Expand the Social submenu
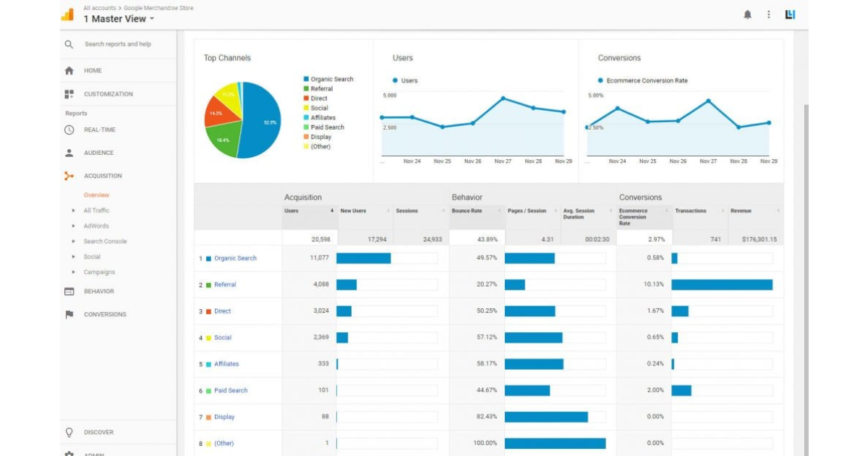This screenshot has width=868, height=456. pyautogui.click(x=74, y=257)
